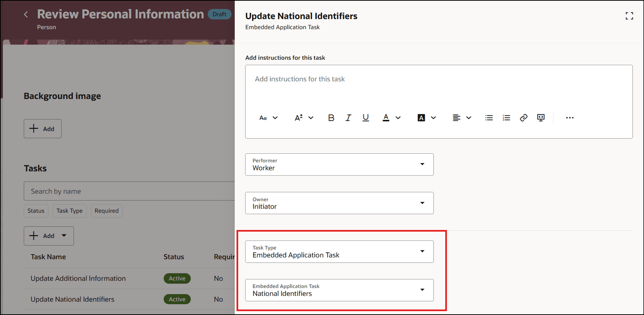Expand font color dropdown arrow

[398, 118]
